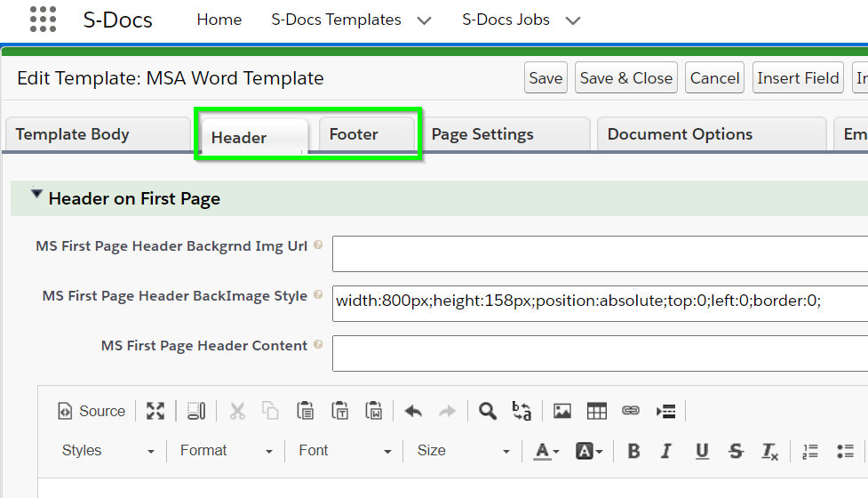Click the Link chain icon
The image size is (868, 498).
point(631,411)
